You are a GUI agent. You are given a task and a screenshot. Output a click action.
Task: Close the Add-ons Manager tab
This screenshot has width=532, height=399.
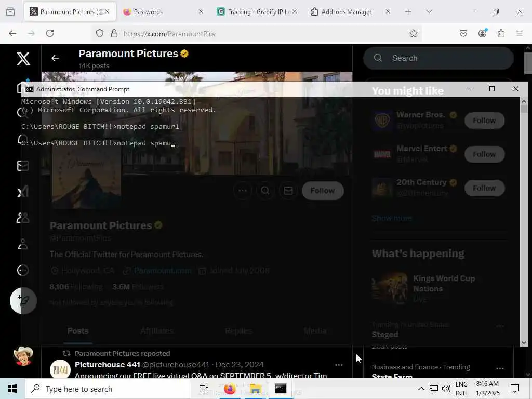pyautogui.click(x=388, y=11)
